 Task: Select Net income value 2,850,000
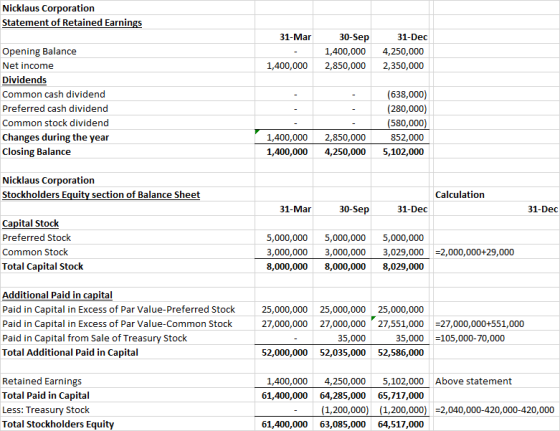click(x=345, y=66)
